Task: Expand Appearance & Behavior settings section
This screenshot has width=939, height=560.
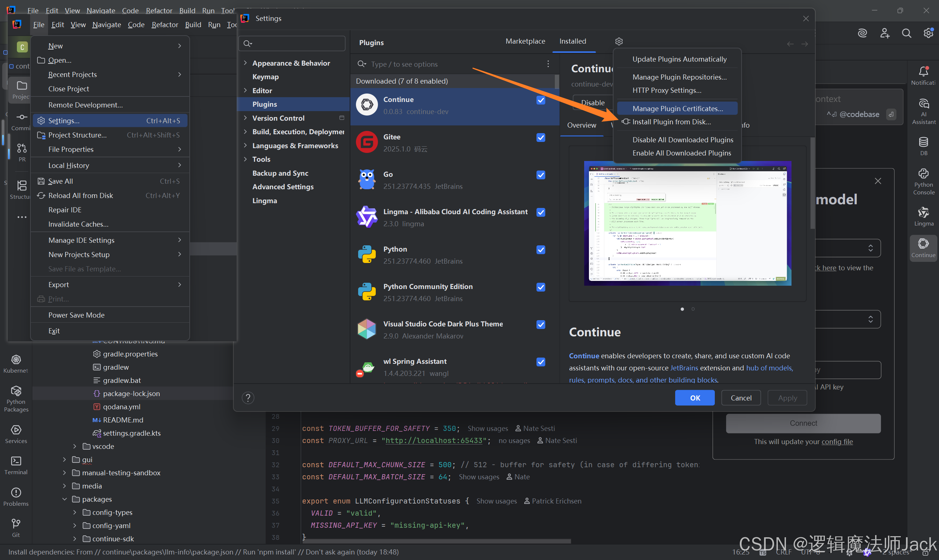Action: [x=245, y=63]
